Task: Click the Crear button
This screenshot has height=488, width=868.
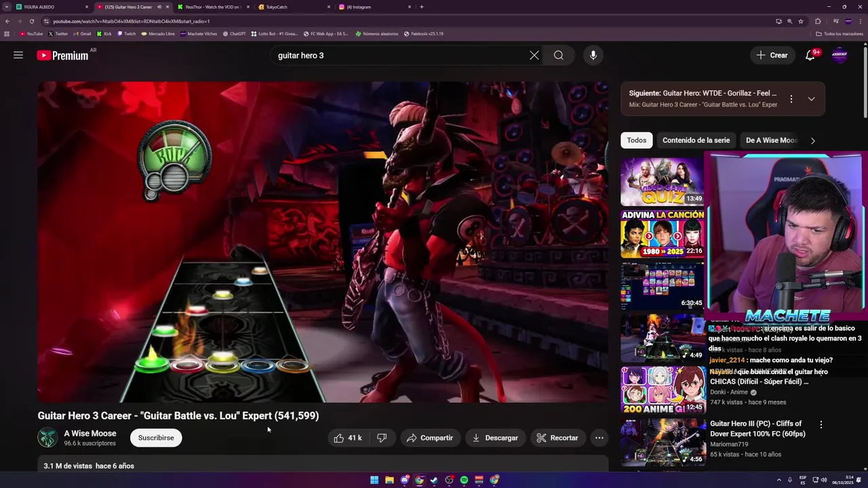Action: click(x=772, y=56)
